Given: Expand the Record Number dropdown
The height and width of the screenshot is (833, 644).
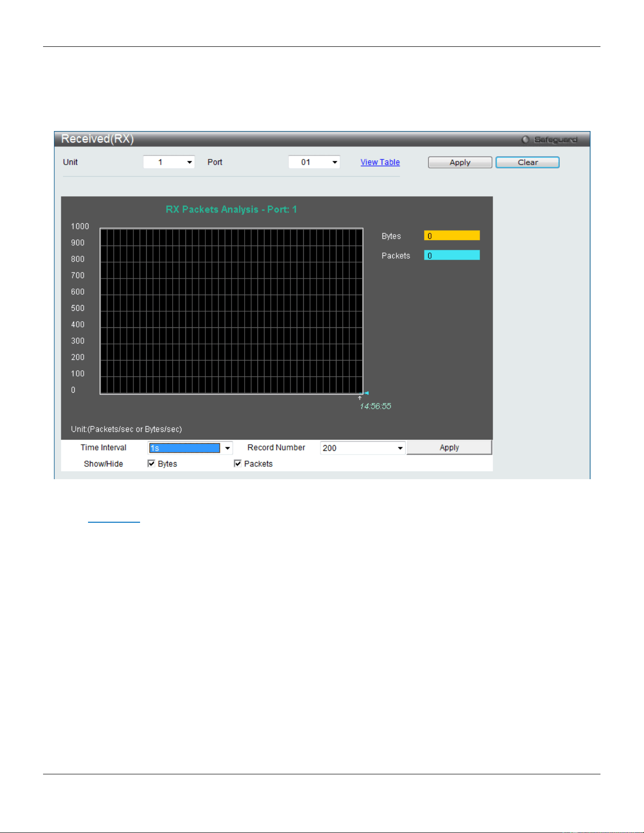Looking at the screenshot, I should 363,448.
